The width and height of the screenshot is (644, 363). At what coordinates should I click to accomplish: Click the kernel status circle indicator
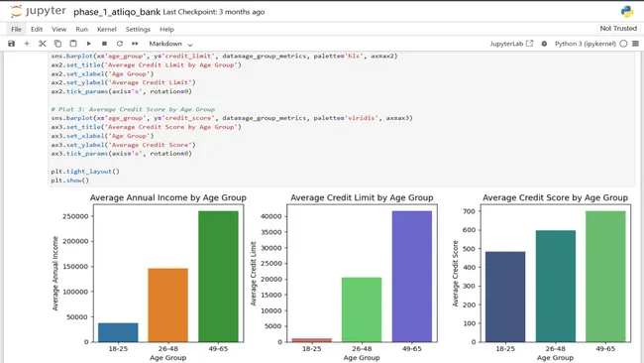click(x=623, y=44)
